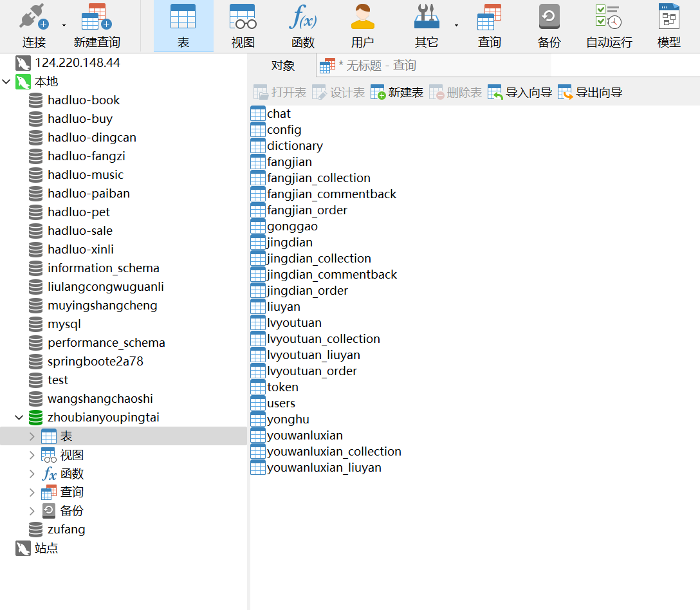Select the performance_schema database
This screenshot has height=610, width=700.
(106, 343)
